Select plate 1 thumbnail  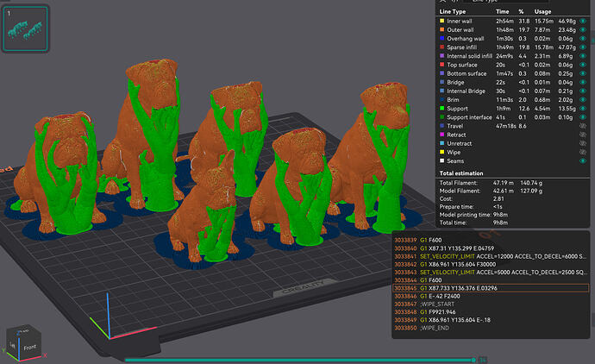click(25, 28)
